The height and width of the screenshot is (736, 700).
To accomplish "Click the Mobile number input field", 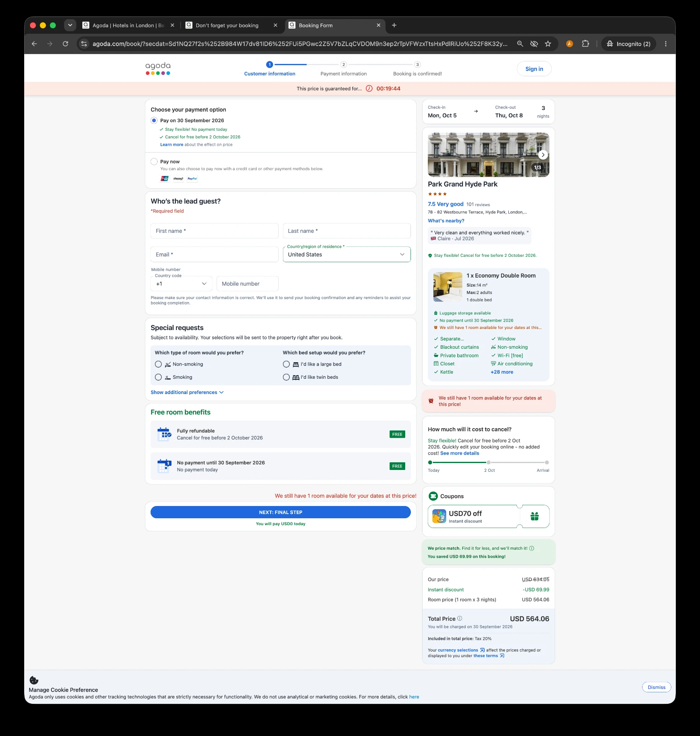I will 248,284.
